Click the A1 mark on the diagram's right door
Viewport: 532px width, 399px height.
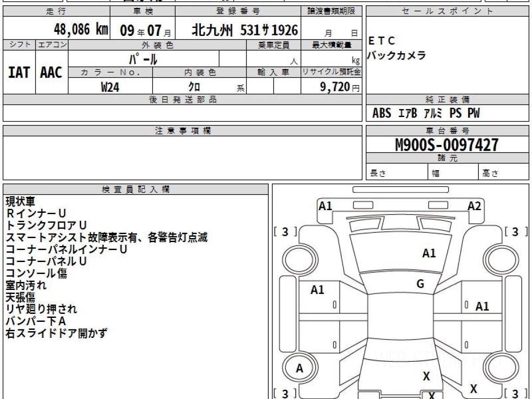coord(482,306)
